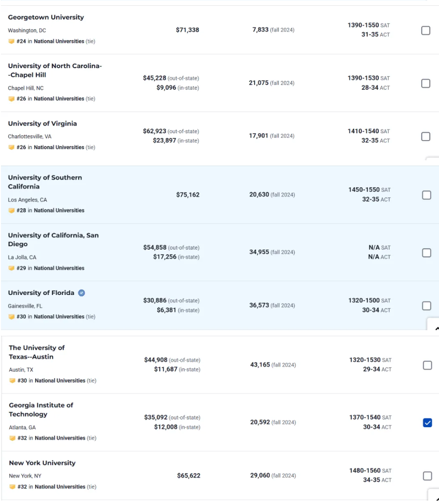Click the collapse chevron at right edge
Image resolution: width=439 pixels, height=504 pixels.
436,328
